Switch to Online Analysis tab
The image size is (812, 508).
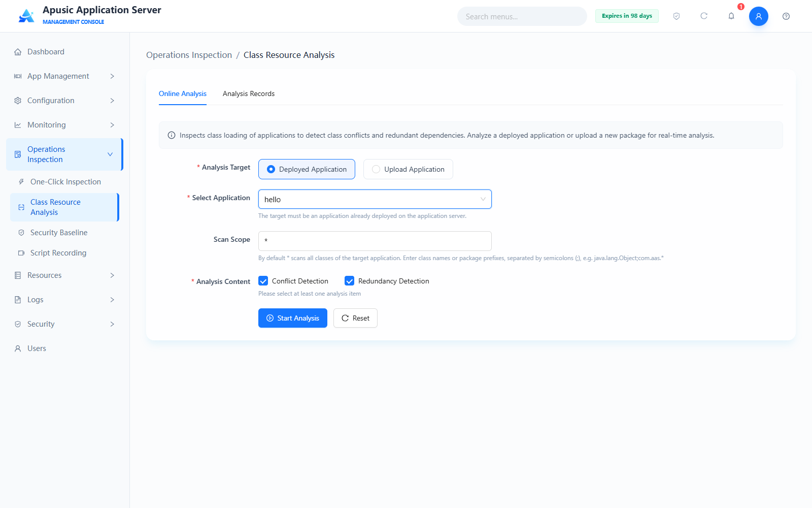183,93
